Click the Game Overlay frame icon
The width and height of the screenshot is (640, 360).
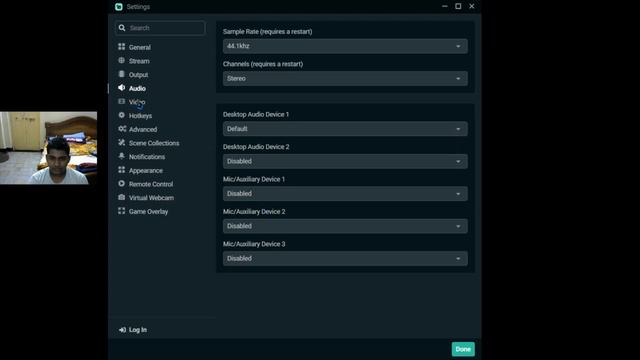pyautogui.click(x=122, y=211)
